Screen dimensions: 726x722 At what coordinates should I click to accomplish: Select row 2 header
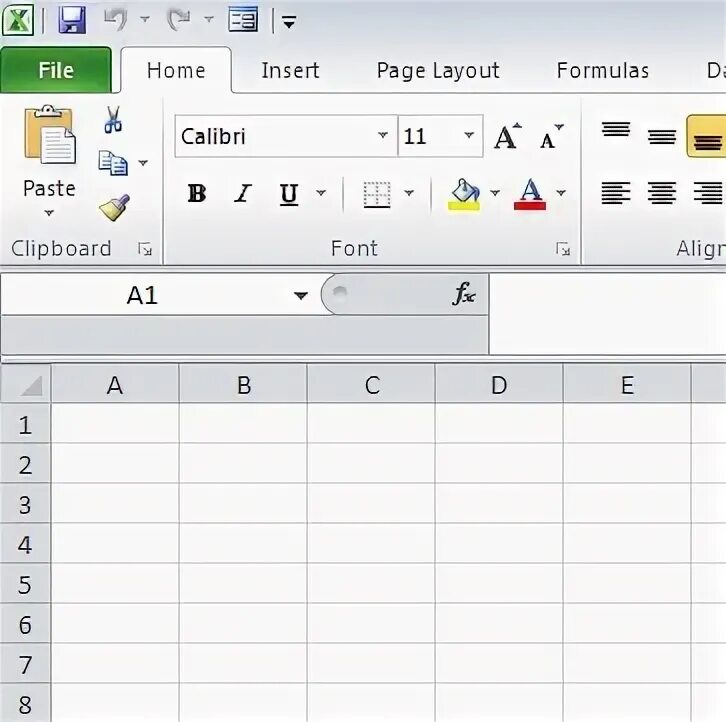tap(25, 465)
